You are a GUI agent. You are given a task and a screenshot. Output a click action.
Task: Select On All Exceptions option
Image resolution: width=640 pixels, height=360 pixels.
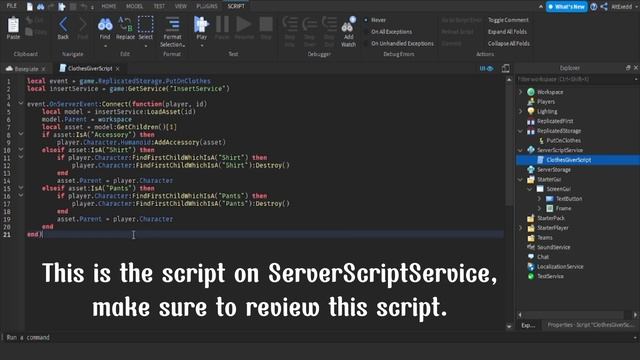(x=388, y=31)
